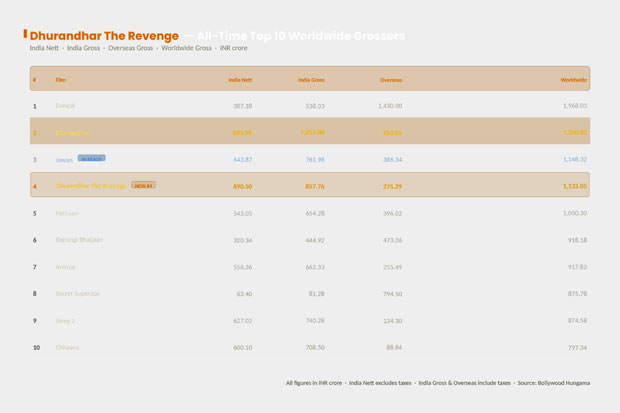Click the 'India Nett' column header
620x413 pixels.
pos(240,80)
